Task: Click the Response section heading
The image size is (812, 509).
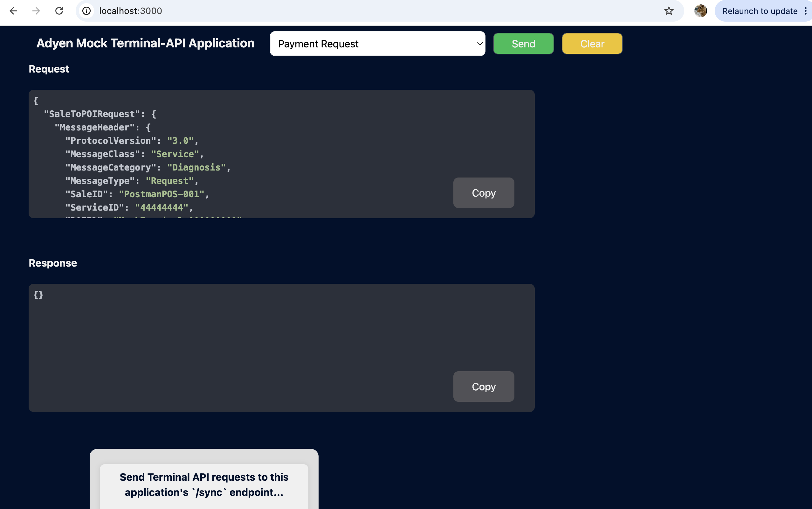Action: coord(53,263)
